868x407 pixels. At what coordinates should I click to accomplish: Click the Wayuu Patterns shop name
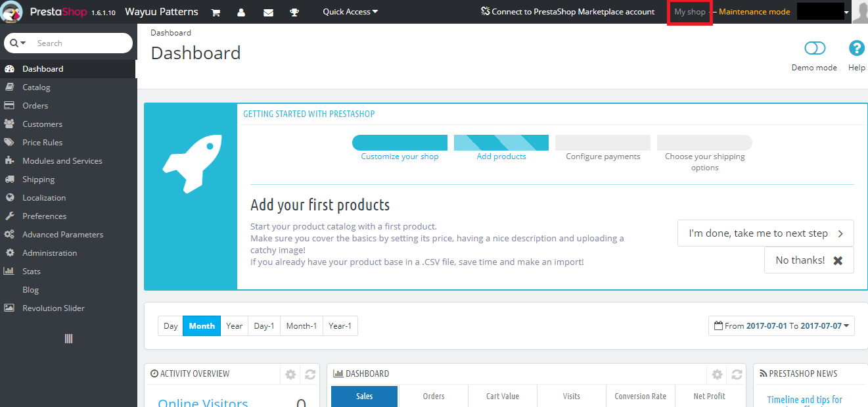[x=162, y=12]
